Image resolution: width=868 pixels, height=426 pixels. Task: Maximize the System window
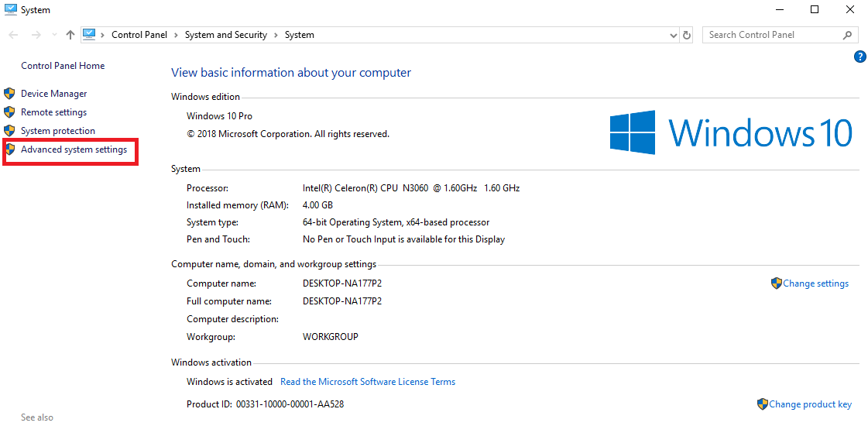click(x=815, y=9)
